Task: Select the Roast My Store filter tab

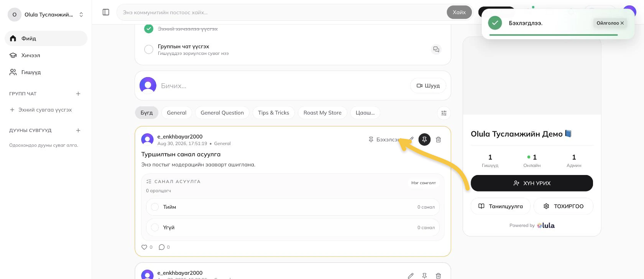Action: point(322,113)
